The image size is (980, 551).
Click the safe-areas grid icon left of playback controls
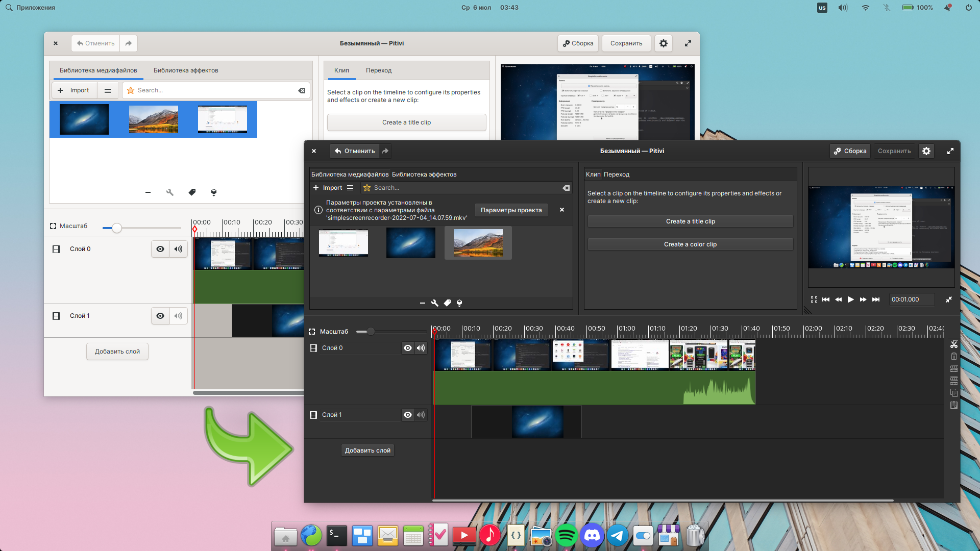click(814, 299)
